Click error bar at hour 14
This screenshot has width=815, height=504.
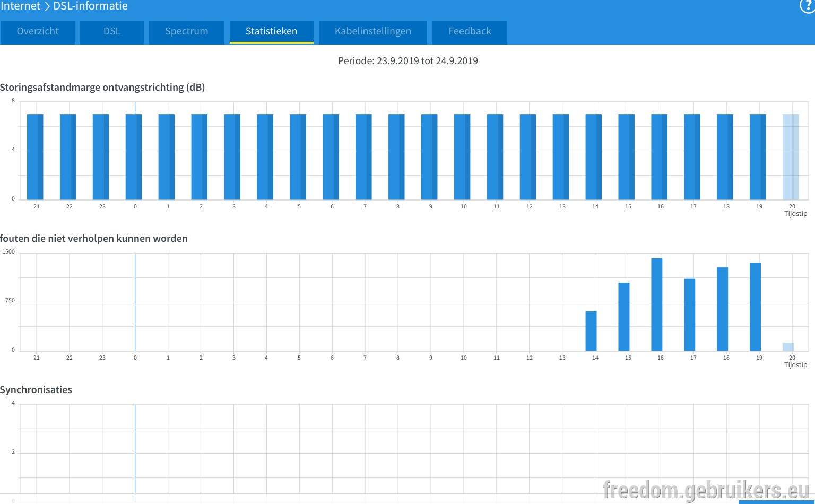[x=591, y=331]
